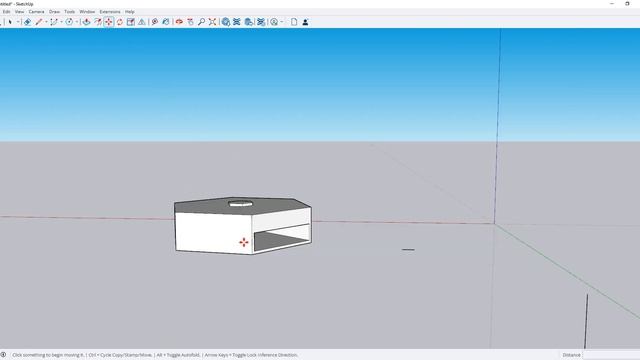This screenshot has width=640, height=360.
Task: Activate the Push/Pull tool
Action: (x=87, y=22)
